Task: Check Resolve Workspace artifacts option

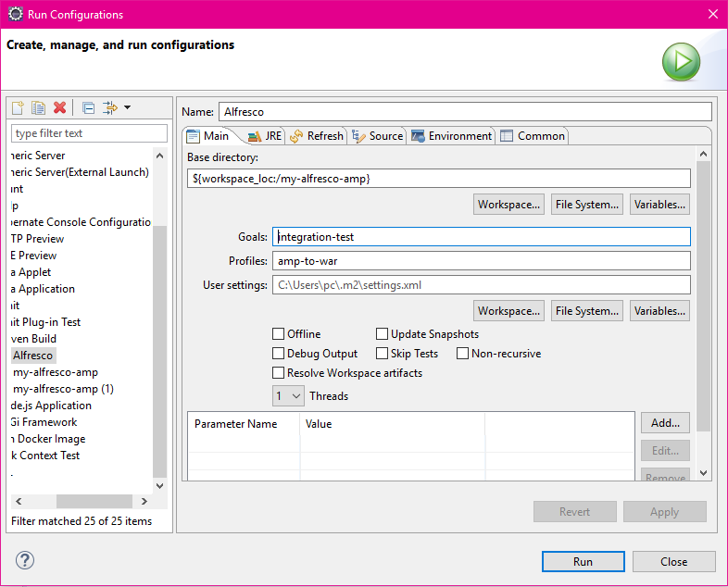Action: [279, 373]
